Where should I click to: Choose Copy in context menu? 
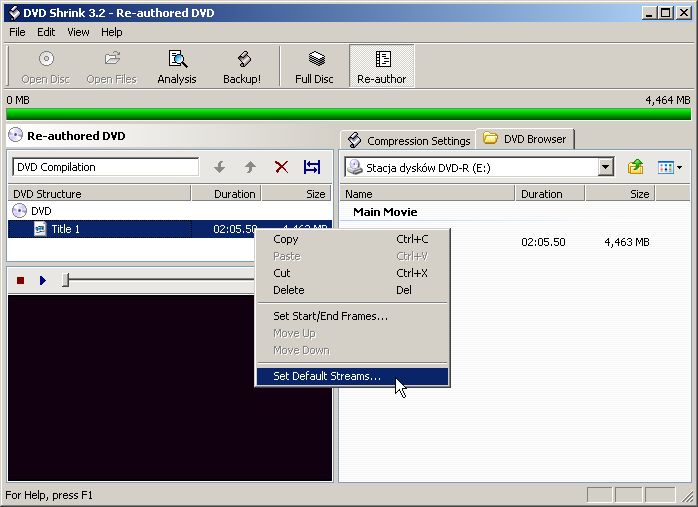click(x=352, y=239)
